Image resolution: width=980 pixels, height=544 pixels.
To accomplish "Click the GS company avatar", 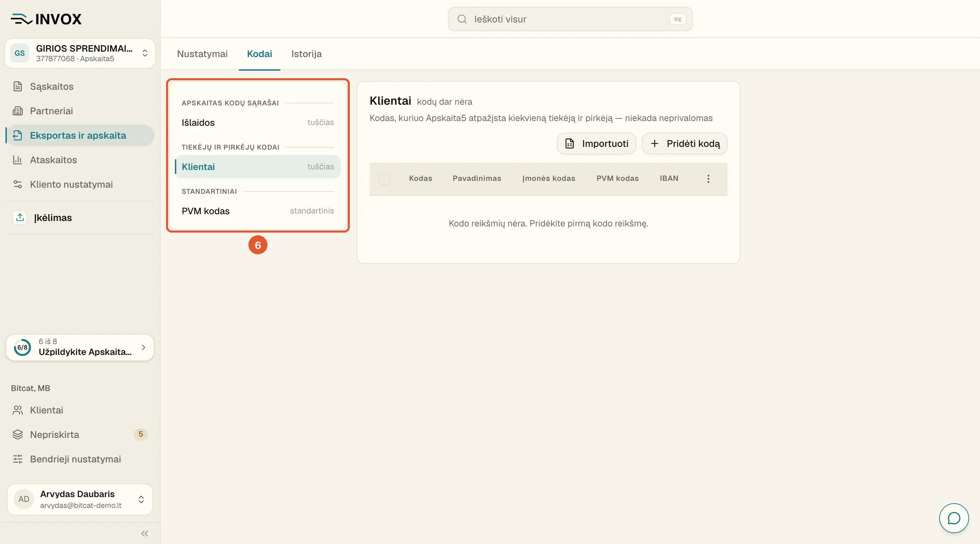I will click(x=20, y=53).
